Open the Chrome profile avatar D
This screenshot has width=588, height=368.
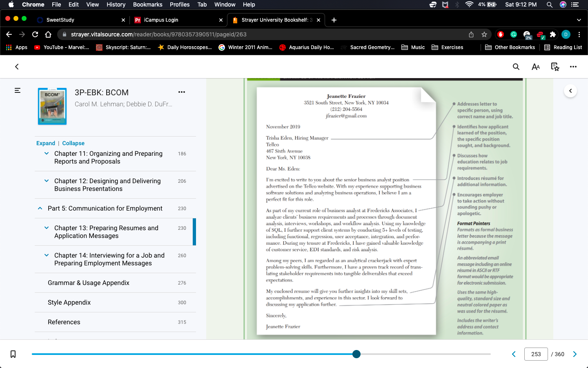[566, 34]
